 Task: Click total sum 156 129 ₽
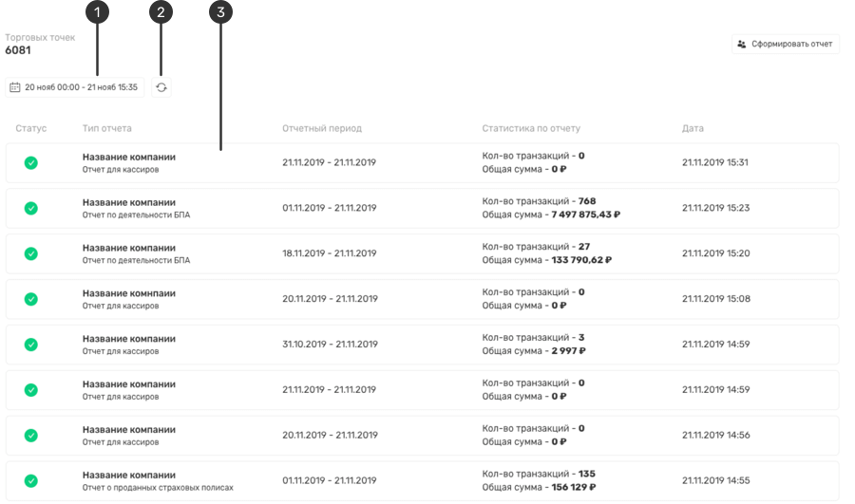pos(574,488)
